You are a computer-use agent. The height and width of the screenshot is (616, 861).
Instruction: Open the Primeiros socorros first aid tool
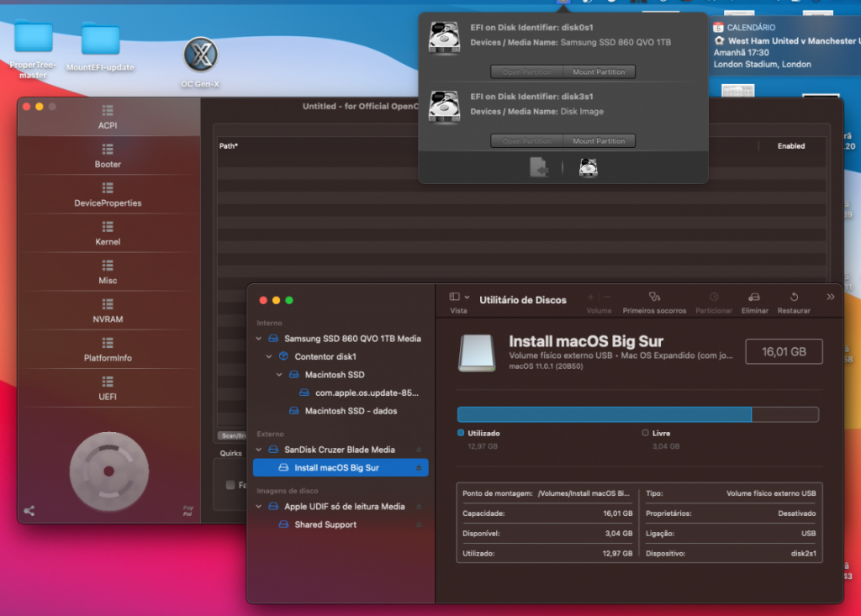coord(654,297)
